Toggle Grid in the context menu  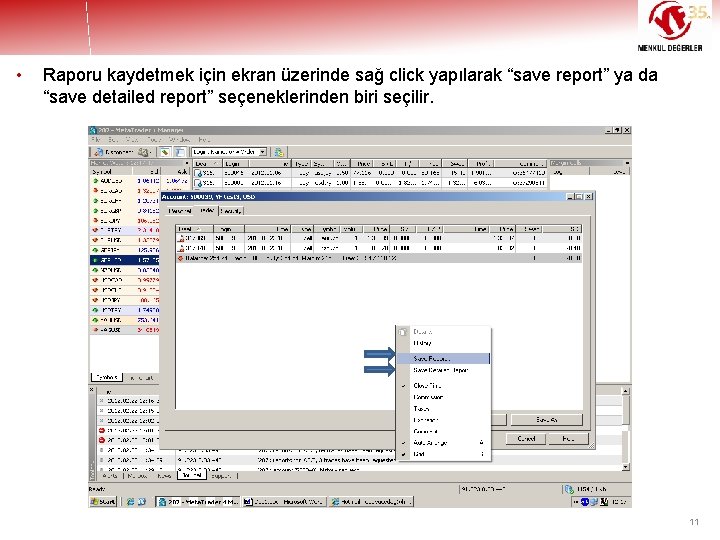444,454
